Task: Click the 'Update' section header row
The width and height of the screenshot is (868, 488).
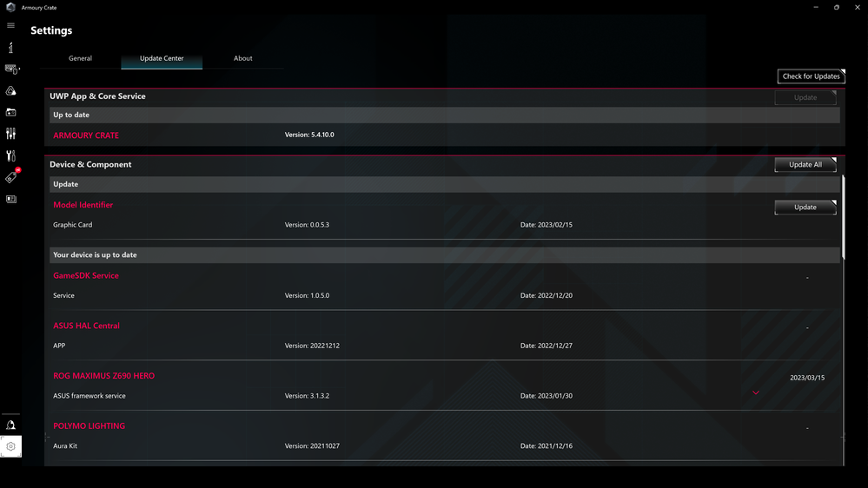Action: click(445, 184)
